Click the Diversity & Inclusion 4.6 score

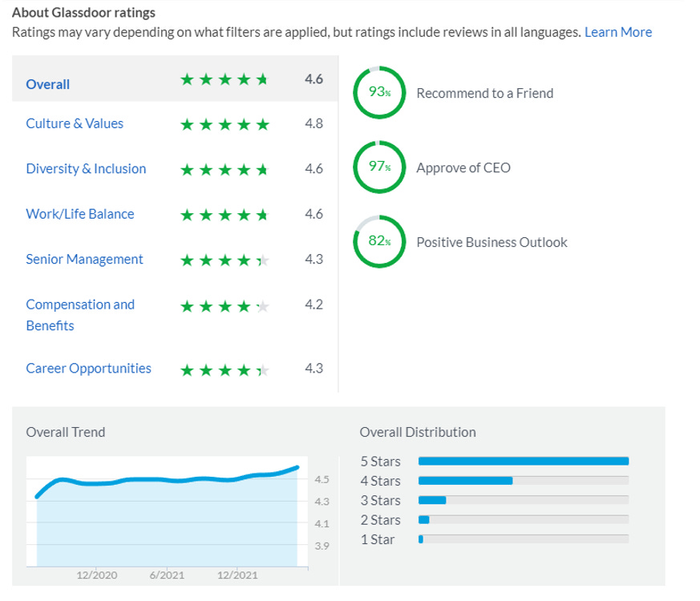(314, 168)
